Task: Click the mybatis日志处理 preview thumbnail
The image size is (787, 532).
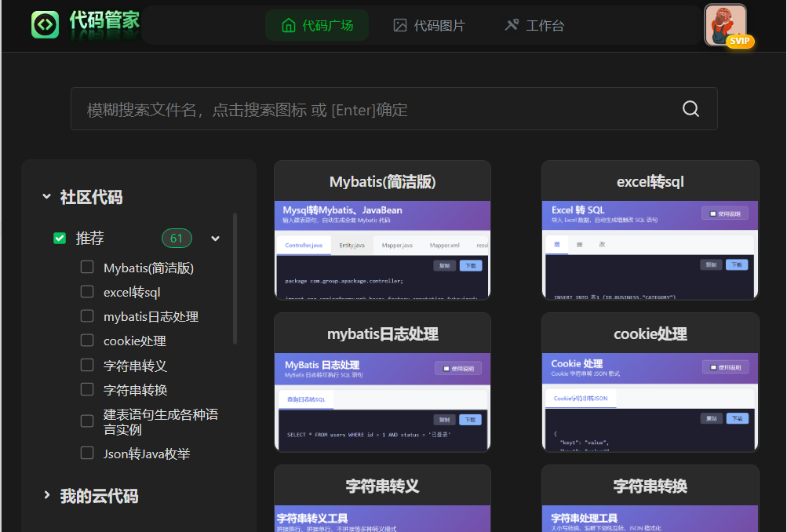Action: (x=382, y=402)
